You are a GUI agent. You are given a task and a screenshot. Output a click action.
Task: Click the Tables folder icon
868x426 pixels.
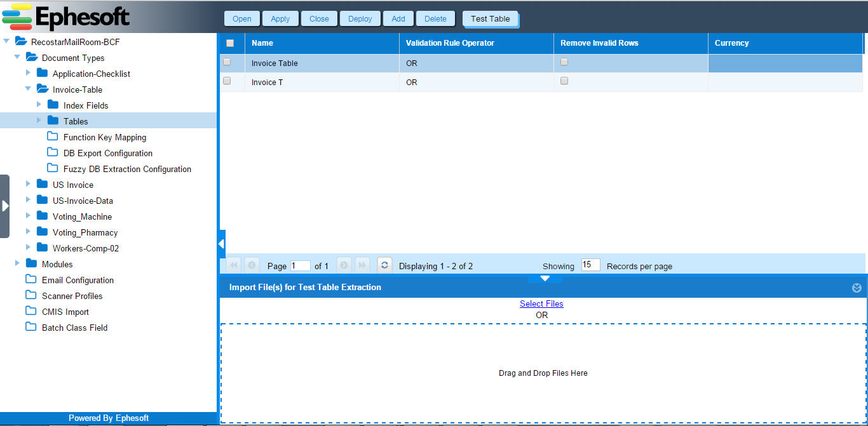[x=53, y=121]
